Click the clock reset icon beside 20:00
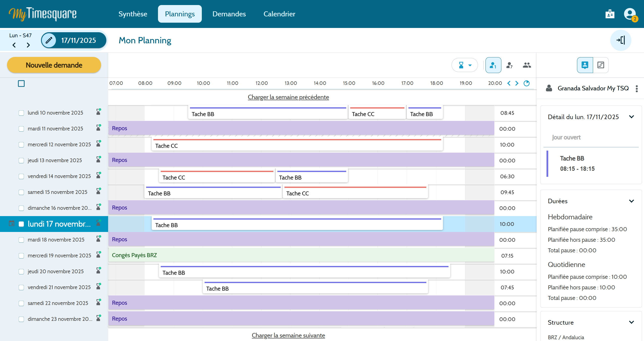Screen dimensions: 644x341 [x=526, y=83]
